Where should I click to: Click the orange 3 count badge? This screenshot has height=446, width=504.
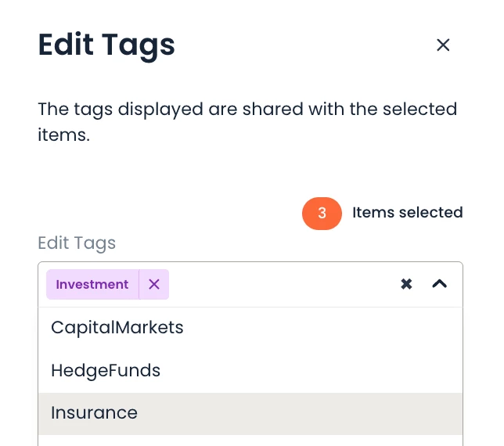322,213
